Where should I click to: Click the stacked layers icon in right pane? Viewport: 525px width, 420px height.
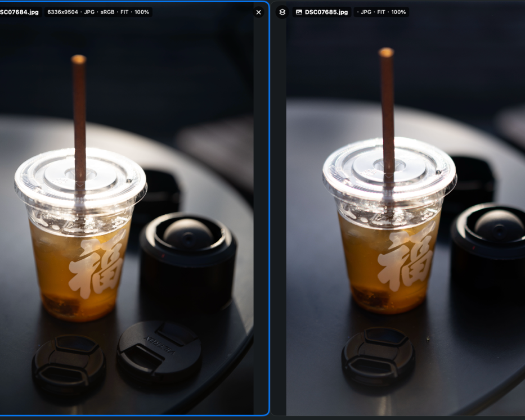click(x=282, y=12)
